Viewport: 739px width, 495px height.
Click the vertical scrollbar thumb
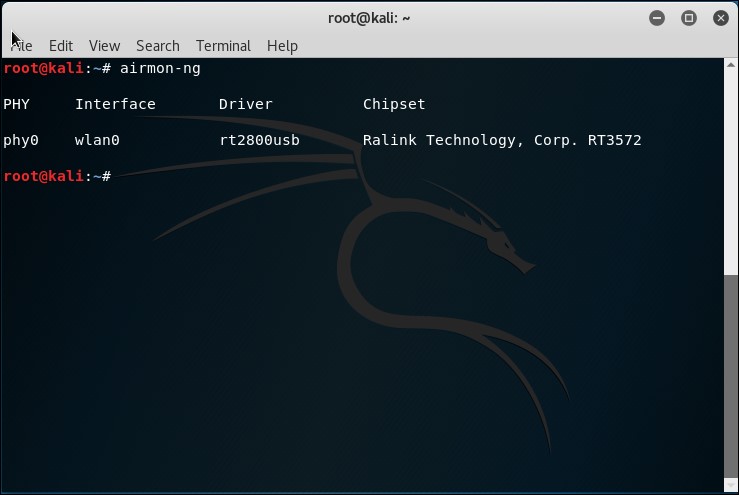(x=731, y=377)
